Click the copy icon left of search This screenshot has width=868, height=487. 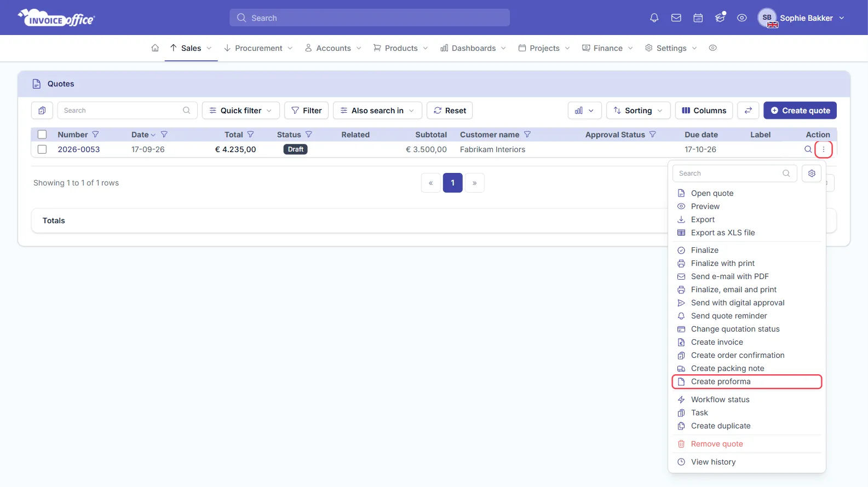pos(42,111)
